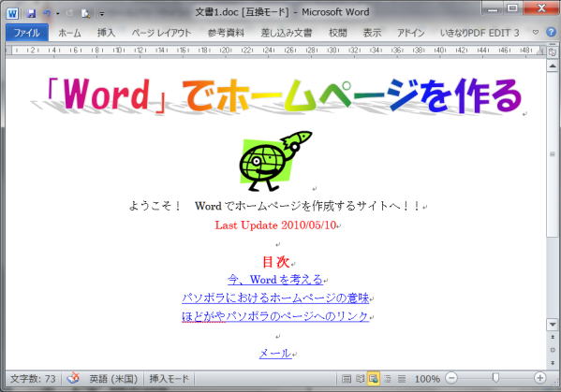The image size is (561, 392).
Task: Click the proofing errors icon in status bar
Action: tap(74, 378)
